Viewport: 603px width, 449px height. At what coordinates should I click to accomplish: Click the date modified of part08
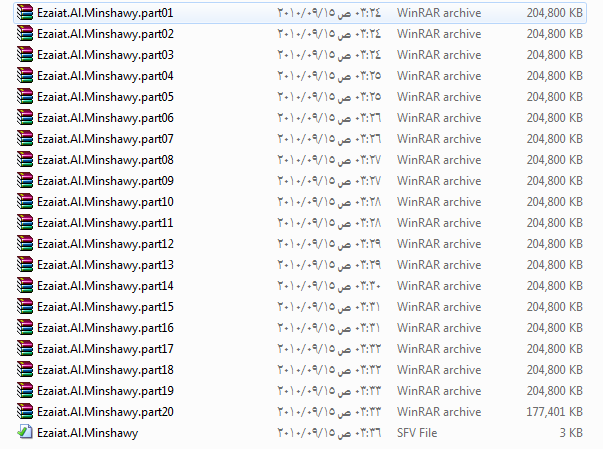329,160
